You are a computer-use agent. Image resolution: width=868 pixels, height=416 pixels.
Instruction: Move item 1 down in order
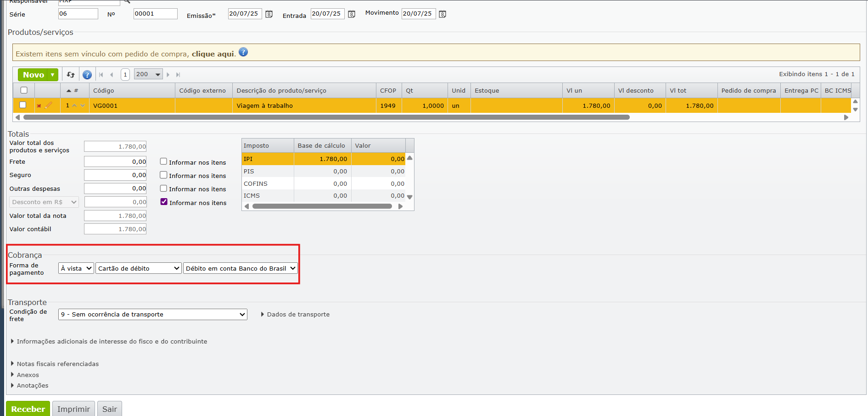point(83,105)
